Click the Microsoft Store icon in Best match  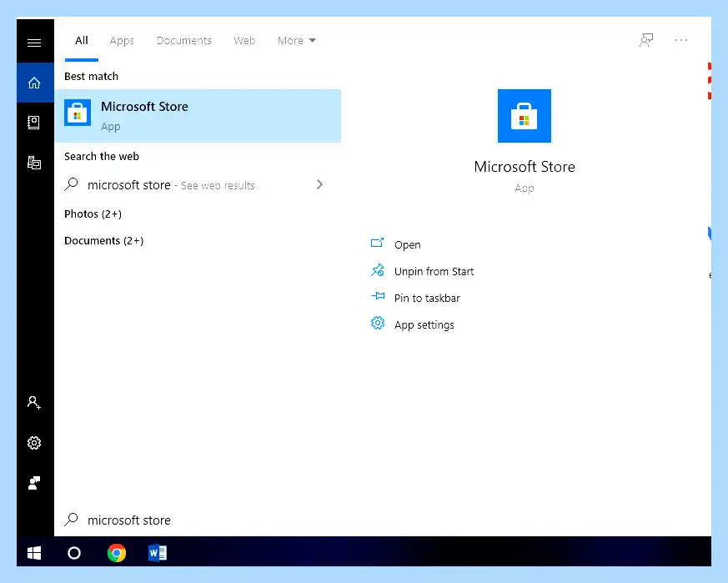coord(78,113)
